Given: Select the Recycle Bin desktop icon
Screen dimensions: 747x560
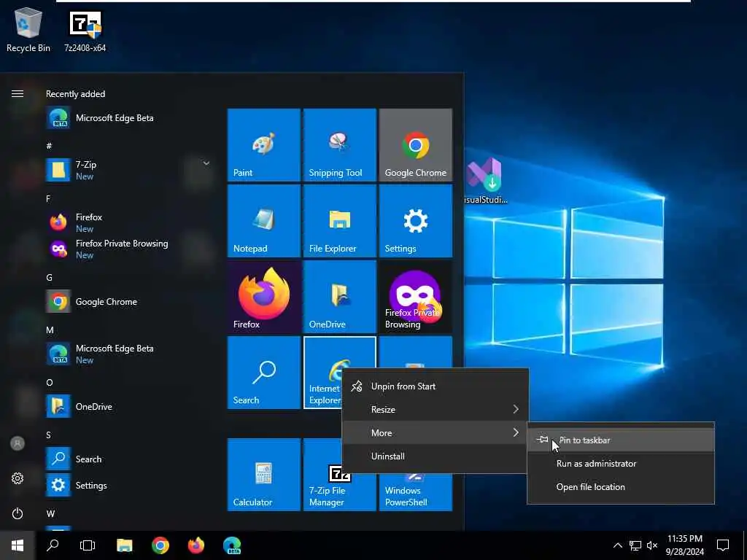Looking at the screenshot, I should (28, 29).
